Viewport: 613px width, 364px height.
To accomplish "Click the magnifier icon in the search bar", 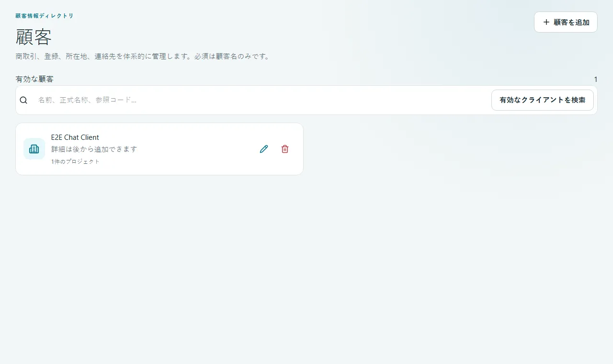I will point(23,100).
